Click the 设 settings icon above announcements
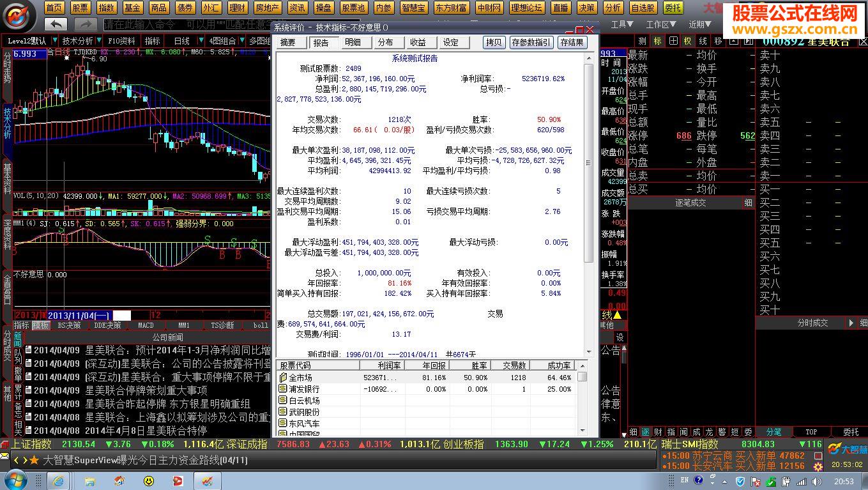Screen dimensions: 868x490 (620, 337)
